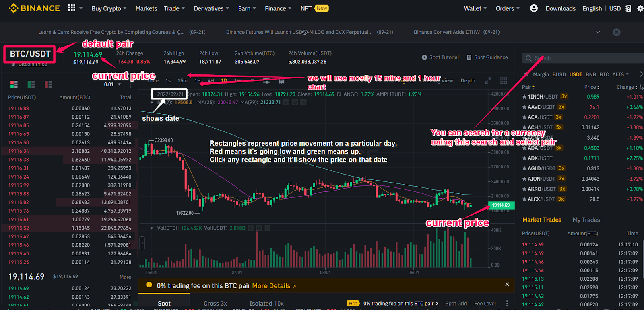The width and height of the screenshot is (644, 310).
Task: Sort market list by Price column
Action: 592,87
